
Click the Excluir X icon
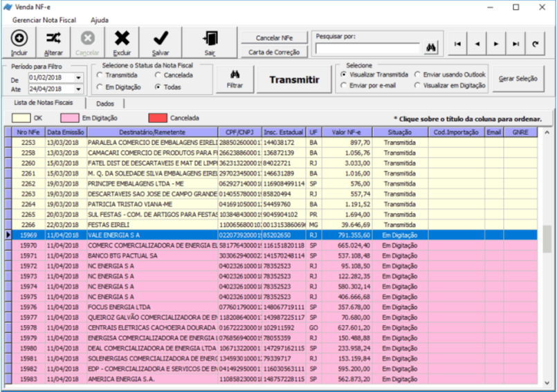click(x=122, y=39)
